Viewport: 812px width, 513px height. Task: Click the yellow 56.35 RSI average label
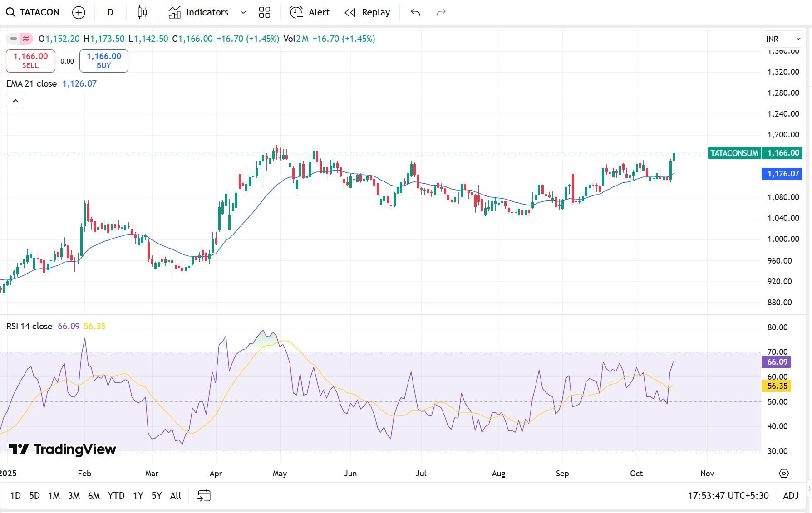click(x=777, y=386)
